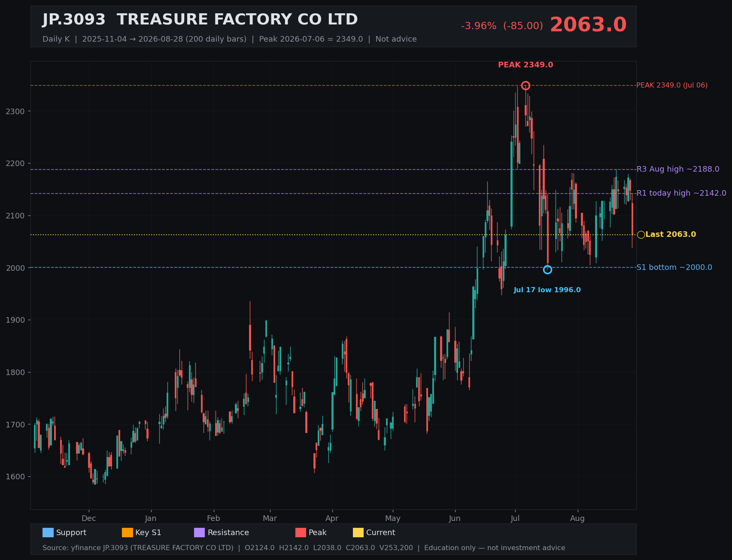Click the 'JP.3093 TREASURE FACTORY CO LTD' title
This screenshot has height=560, width=732.
coord(200,20)
